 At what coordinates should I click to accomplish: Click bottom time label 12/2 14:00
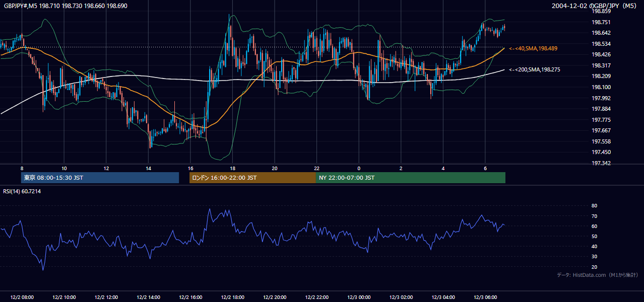(x=148, y=297)
